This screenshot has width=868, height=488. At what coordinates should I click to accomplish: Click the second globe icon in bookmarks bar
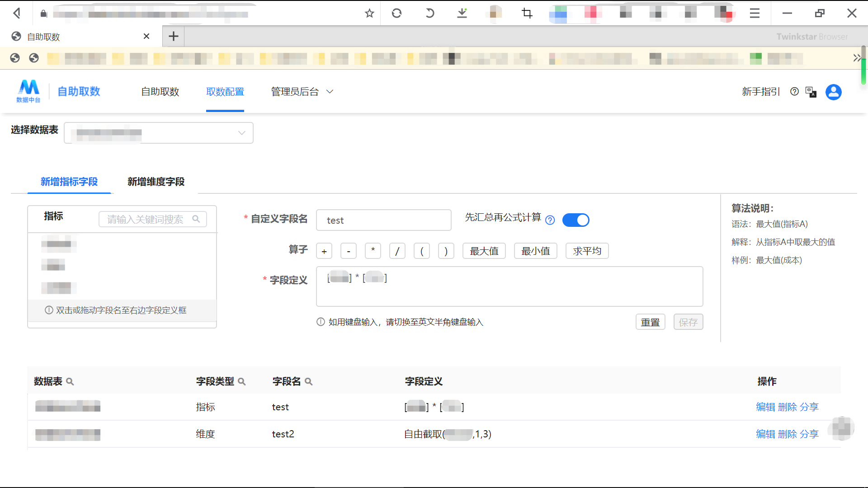click(34, 58)
